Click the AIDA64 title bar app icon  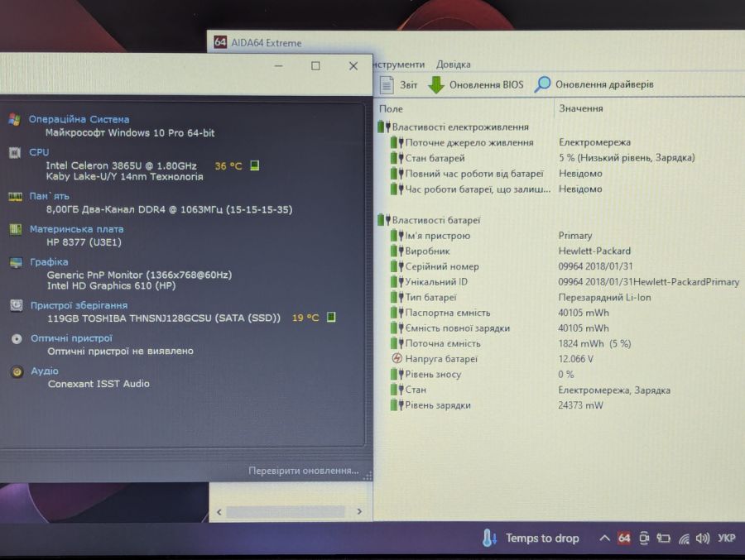220,42
